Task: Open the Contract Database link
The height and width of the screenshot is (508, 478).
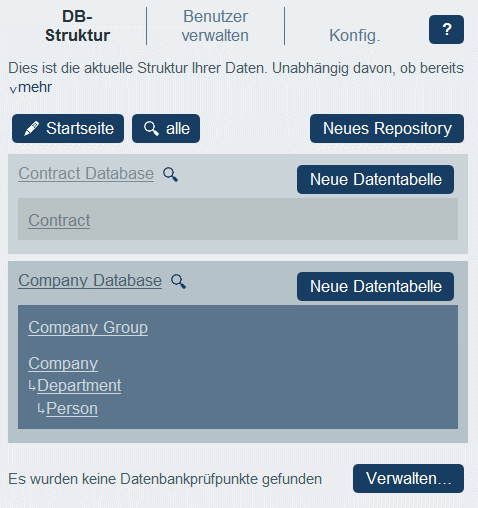Action: tap(86, 174)
